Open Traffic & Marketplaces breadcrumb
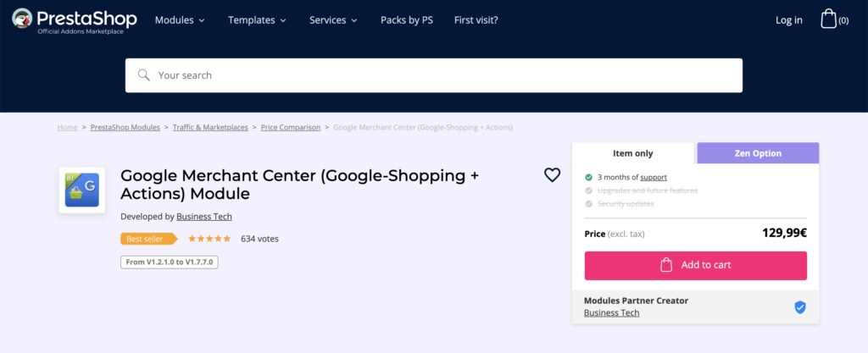This screenshot has width=868, height=353. pyautogui.click(x=210, y=128)
